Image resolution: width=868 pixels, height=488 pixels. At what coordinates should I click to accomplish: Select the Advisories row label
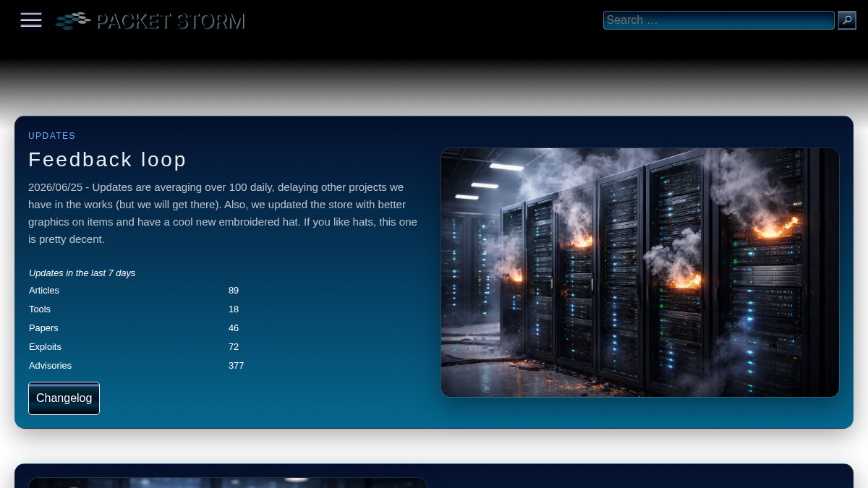(x=50, y=366)
